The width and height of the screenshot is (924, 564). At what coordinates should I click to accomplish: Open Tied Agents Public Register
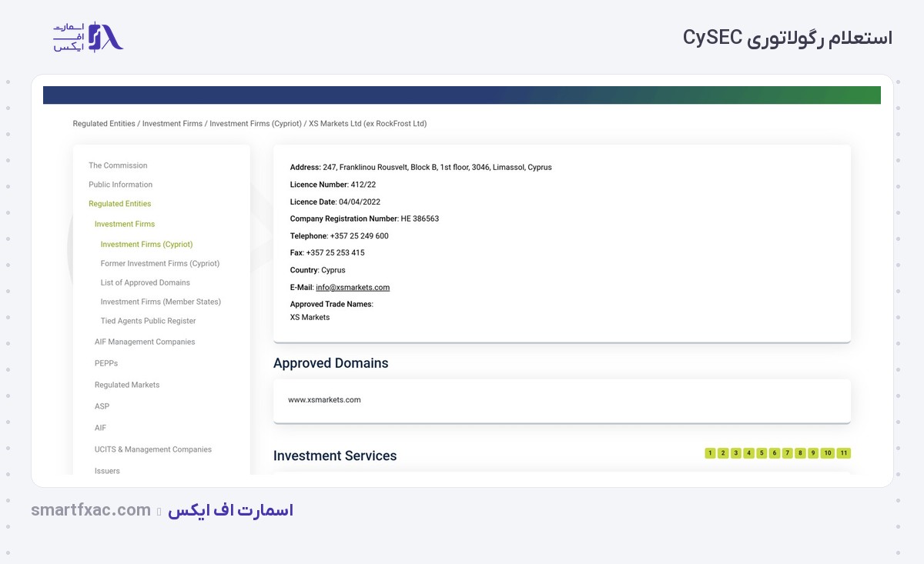[149, 321]
